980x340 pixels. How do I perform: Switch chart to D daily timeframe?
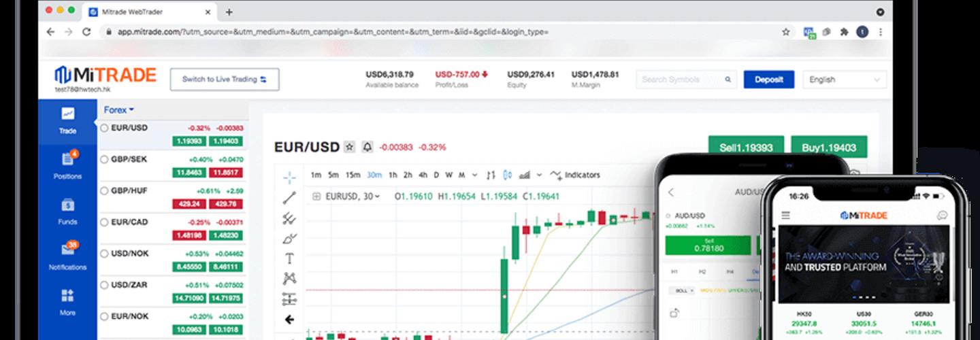tap(436, 175)
